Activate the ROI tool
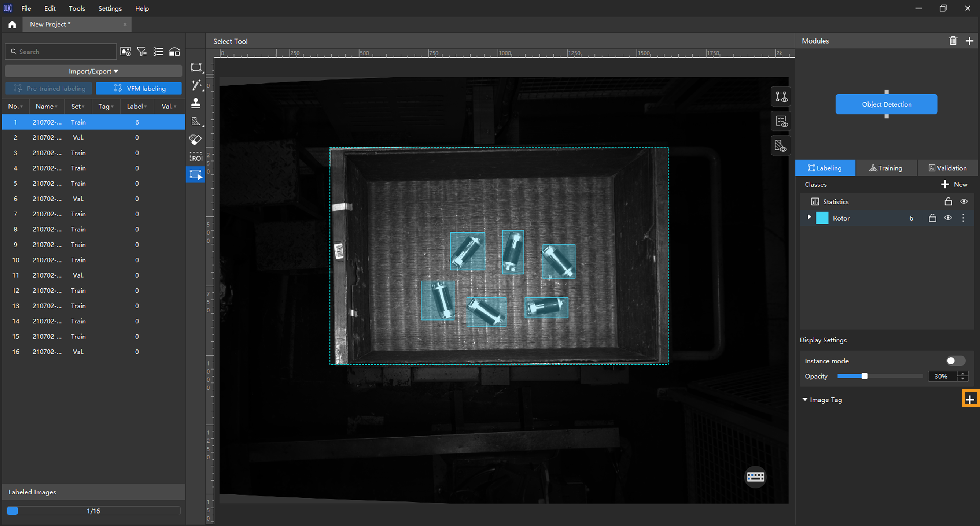980x526 pixels. pyautogui.click(x=196, y=157)
